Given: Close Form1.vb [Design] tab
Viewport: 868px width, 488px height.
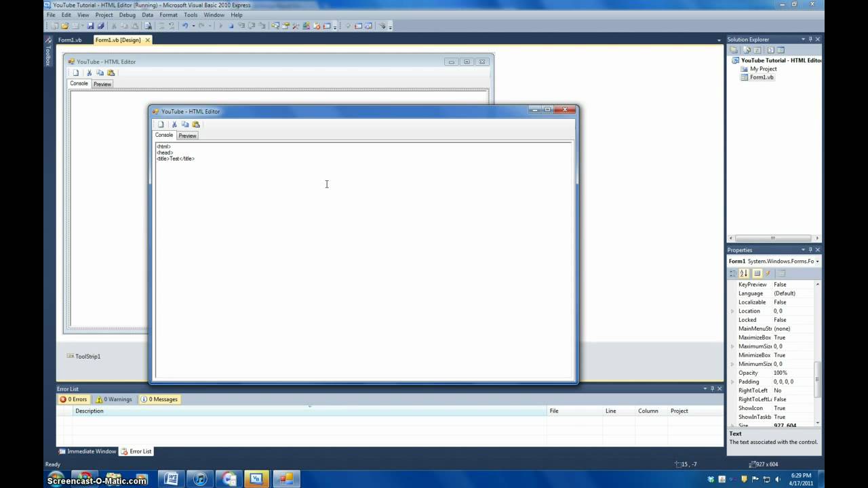Looking at the screenshot, I should [x=147, y=40].
